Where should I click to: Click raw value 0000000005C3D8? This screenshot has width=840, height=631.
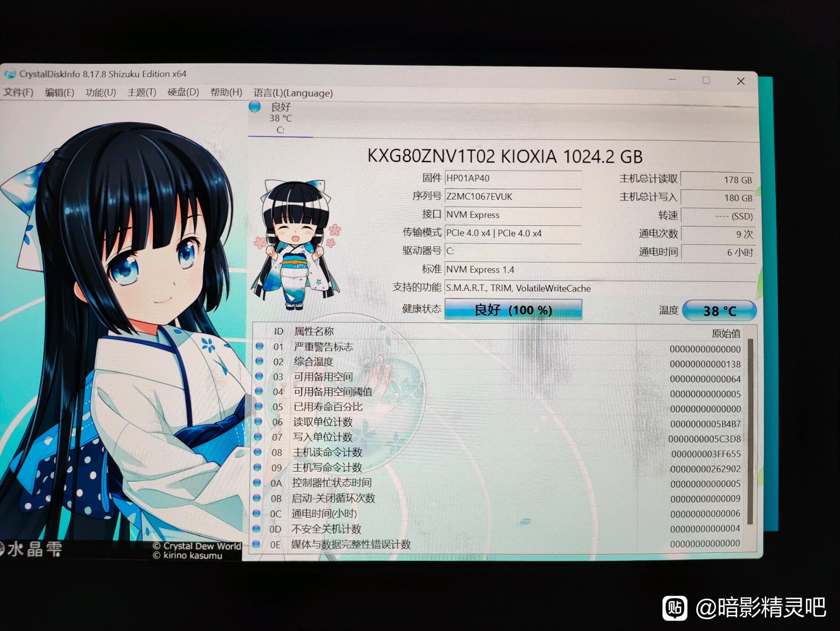tap(705, 439)
